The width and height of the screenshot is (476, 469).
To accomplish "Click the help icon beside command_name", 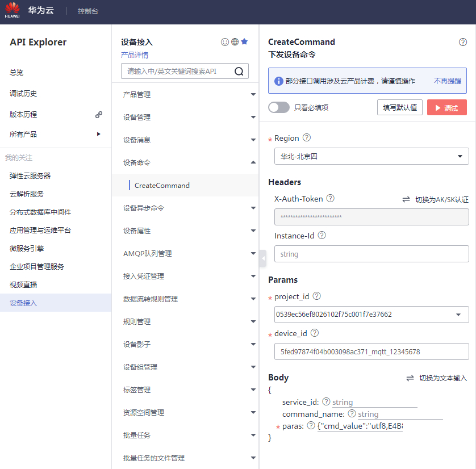I will click(352, 413).
